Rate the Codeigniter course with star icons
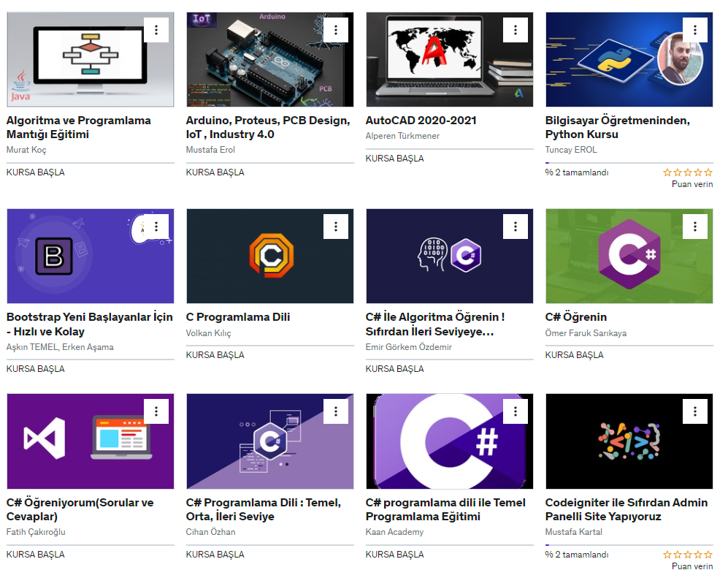Image resolution: width=728 pixels, height=578 pixels. click(x=688, y=555)
